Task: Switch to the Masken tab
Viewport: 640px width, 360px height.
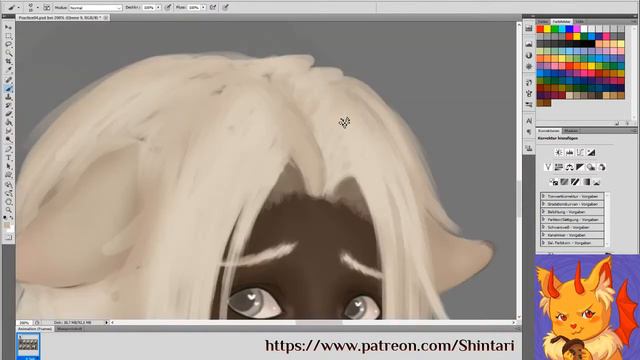Action: pos(571,131)
